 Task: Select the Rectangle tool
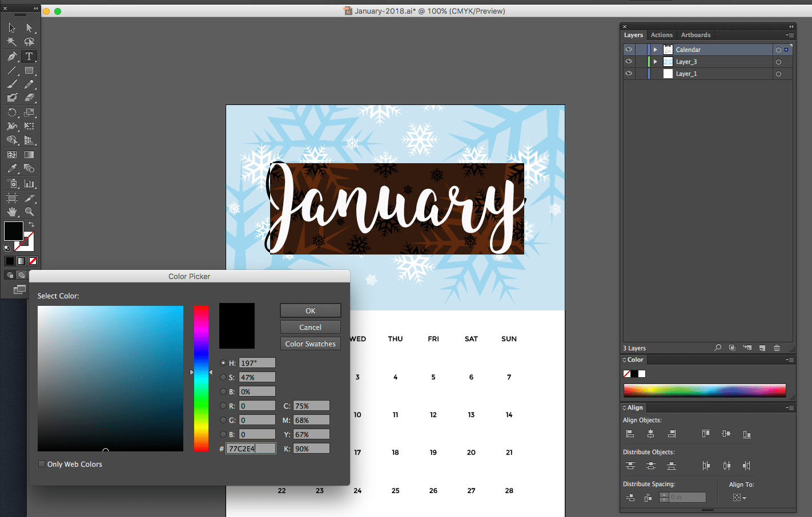[29, 71]
